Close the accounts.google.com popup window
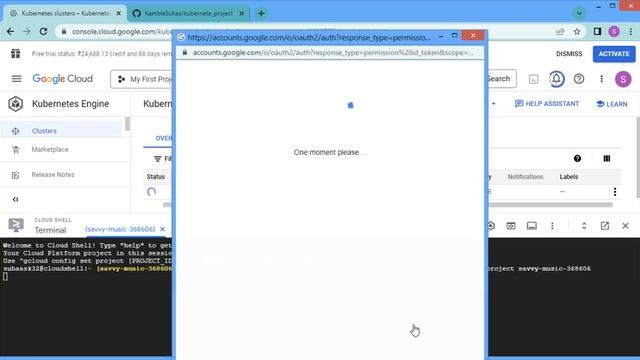 [473, 36]
